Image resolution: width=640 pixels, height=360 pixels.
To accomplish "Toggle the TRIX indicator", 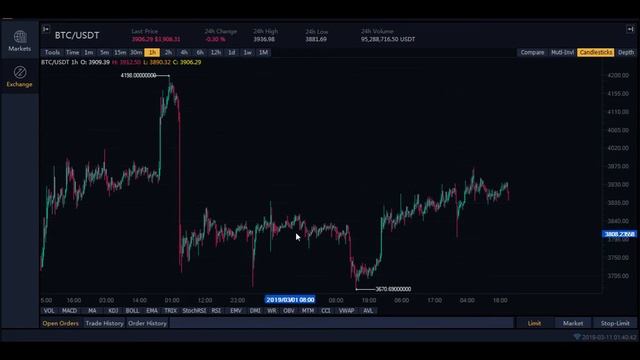I will pyautogui.click(x=171, y=311).
